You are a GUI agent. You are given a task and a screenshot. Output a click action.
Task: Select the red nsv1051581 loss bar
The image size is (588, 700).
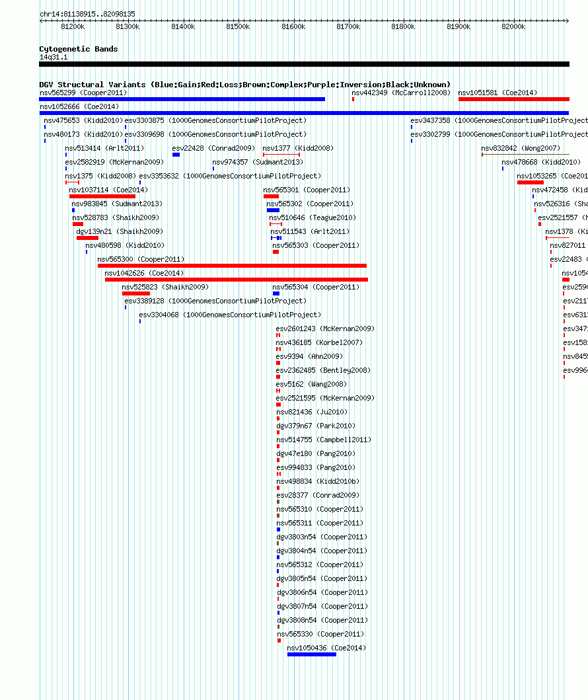coord(513,99)
